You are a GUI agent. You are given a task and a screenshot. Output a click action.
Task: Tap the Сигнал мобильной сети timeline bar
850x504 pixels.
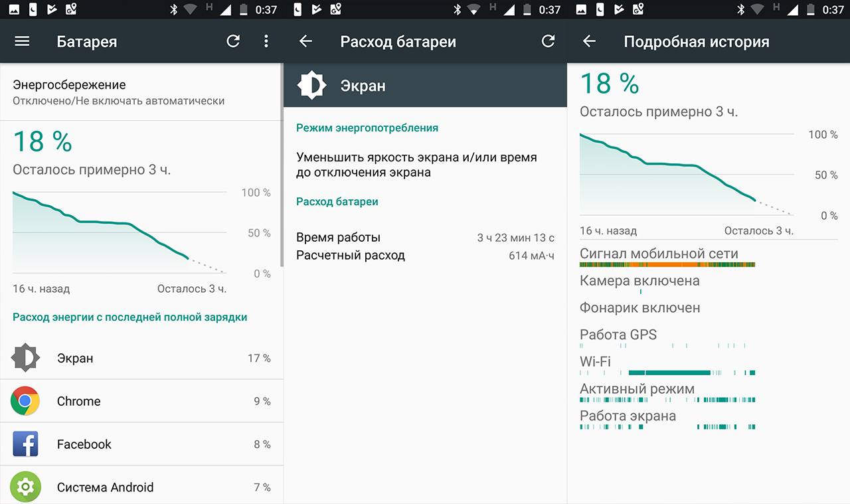[667, 264]
